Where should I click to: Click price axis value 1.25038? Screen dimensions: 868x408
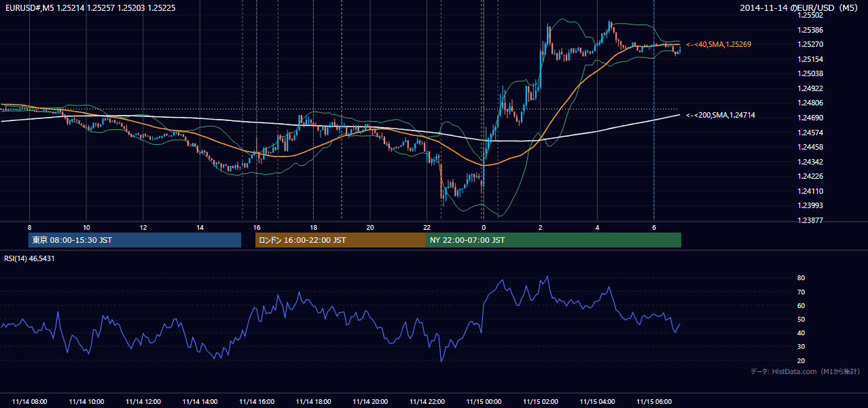[811, 73]
